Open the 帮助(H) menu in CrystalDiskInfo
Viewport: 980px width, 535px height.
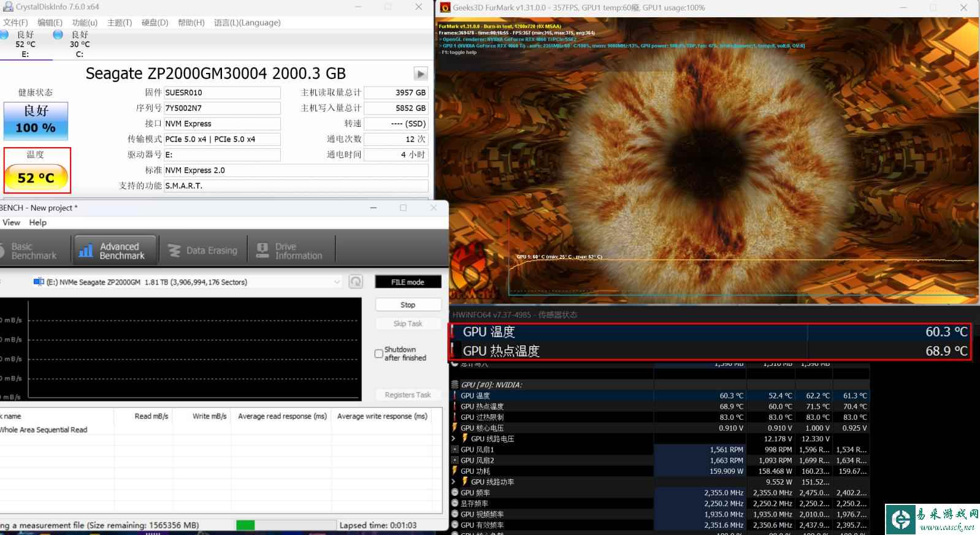(191, 23)
